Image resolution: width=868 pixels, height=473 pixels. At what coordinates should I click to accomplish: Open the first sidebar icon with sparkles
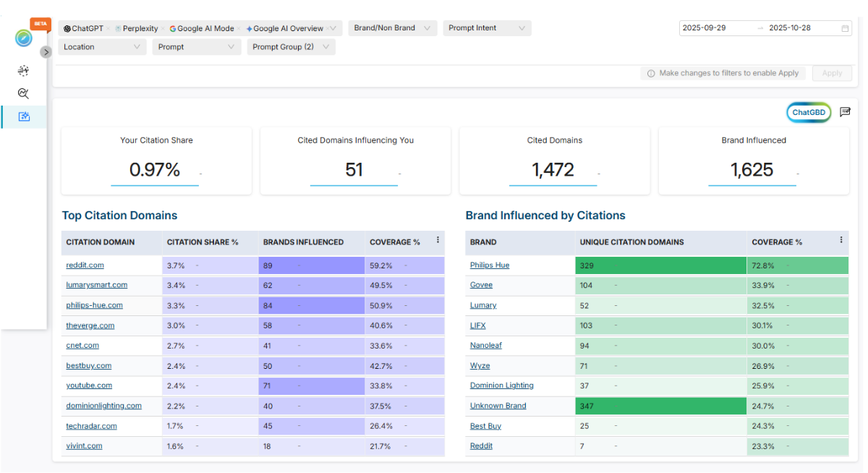(x=24, y=70)
